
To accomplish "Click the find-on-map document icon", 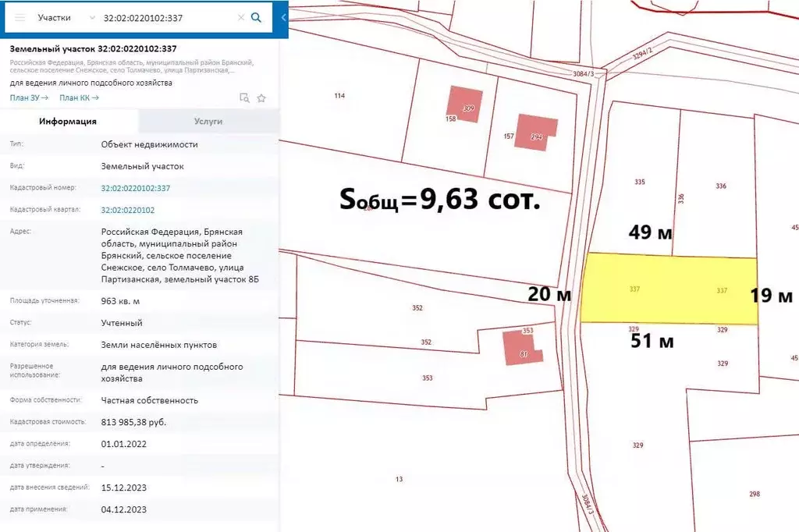I will pyautogui.click(x=244, y=98).
